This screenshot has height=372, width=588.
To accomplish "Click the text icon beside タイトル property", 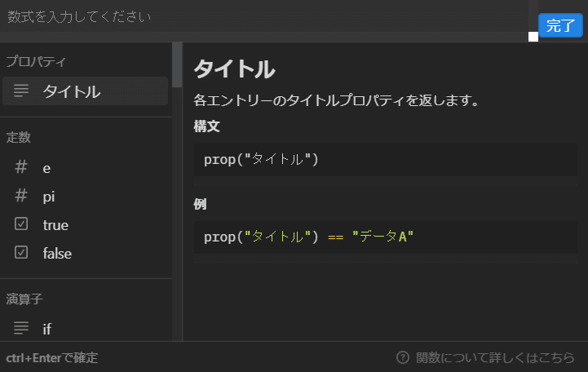I will point(21,91).
